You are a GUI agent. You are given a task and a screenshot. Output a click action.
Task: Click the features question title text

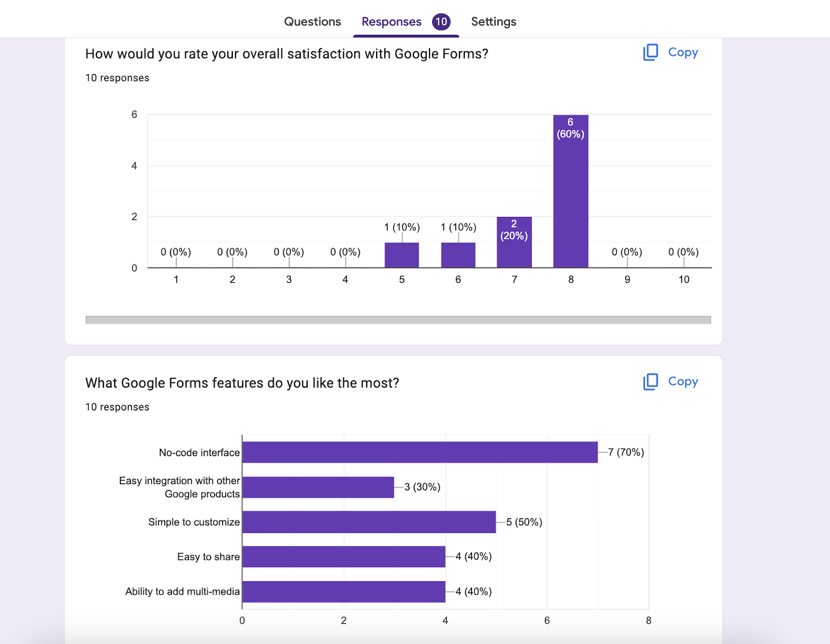242,383
